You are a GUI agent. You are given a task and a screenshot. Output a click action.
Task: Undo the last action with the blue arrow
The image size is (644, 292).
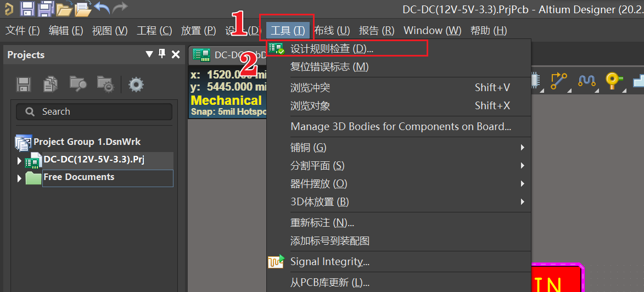101,7
